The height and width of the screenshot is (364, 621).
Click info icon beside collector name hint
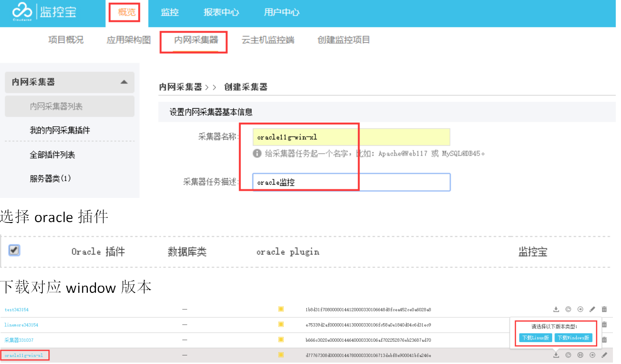[257, 153]
